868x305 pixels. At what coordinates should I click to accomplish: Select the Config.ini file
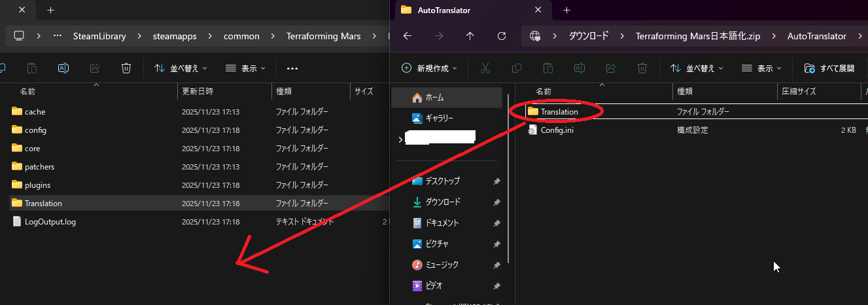point(557,130)
